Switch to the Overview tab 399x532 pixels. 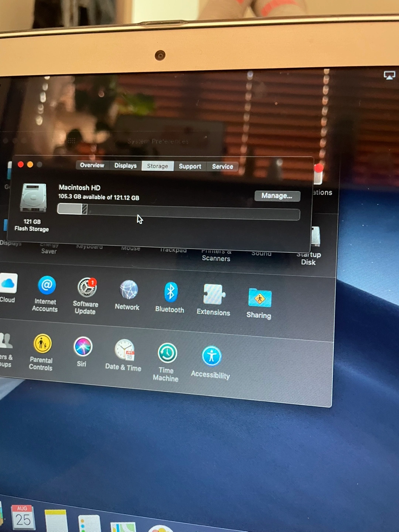pyautogui.click(x=92, y=165)
